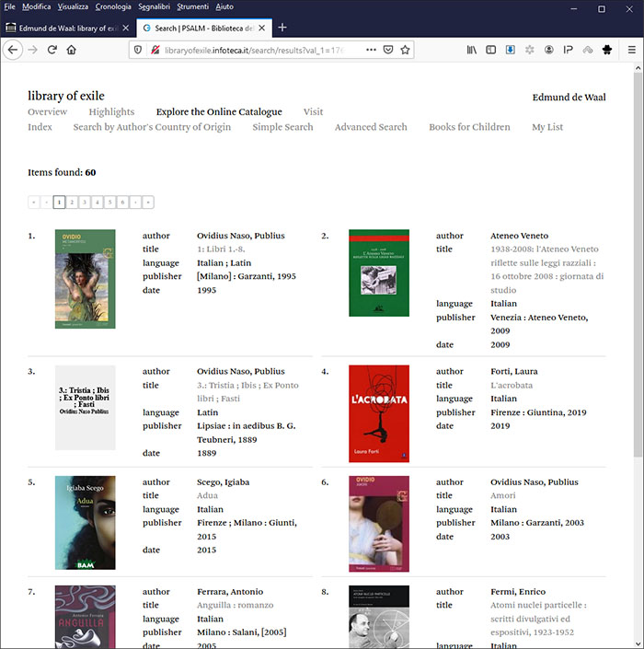Select the Search PSALM Biblioteca tab
Screen dimensions: 644x649
204,29
